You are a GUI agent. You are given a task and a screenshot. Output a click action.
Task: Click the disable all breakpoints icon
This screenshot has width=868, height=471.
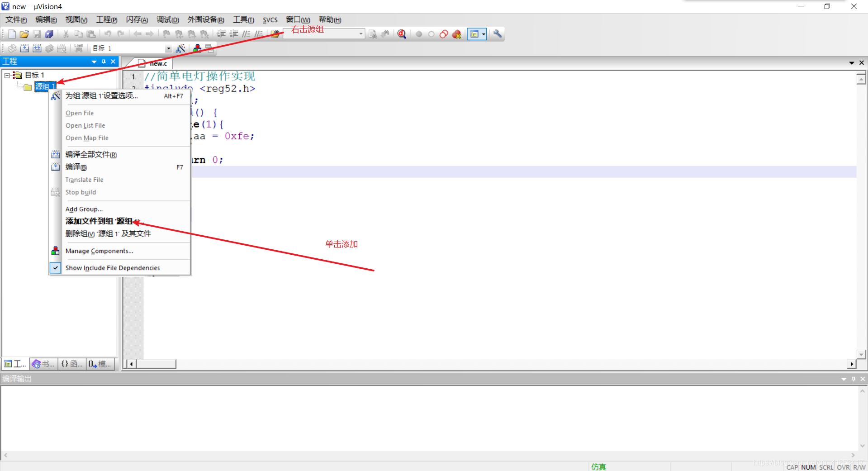tap(444, 34)
